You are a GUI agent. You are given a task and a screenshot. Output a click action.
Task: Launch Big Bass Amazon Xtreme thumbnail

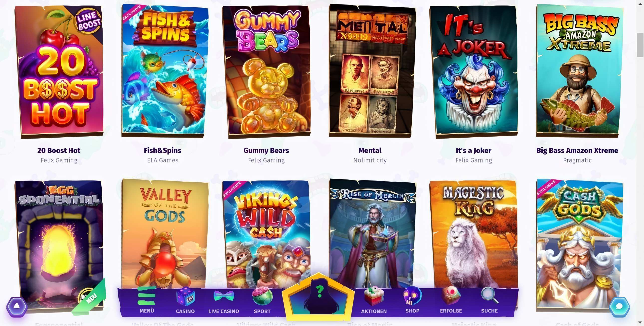[x=579, y=71]
